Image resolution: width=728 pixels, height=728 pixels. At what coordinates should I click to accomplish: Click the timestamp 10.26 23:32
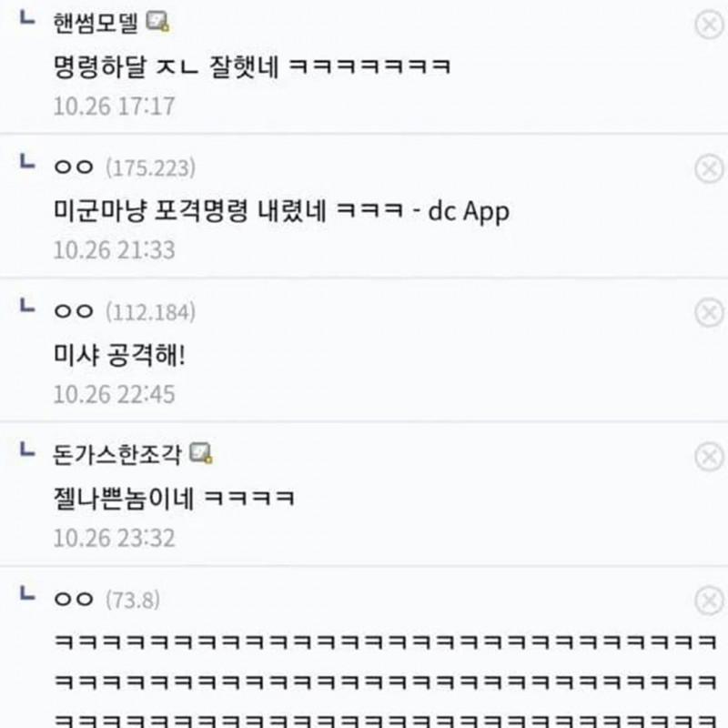pos(115,539)
